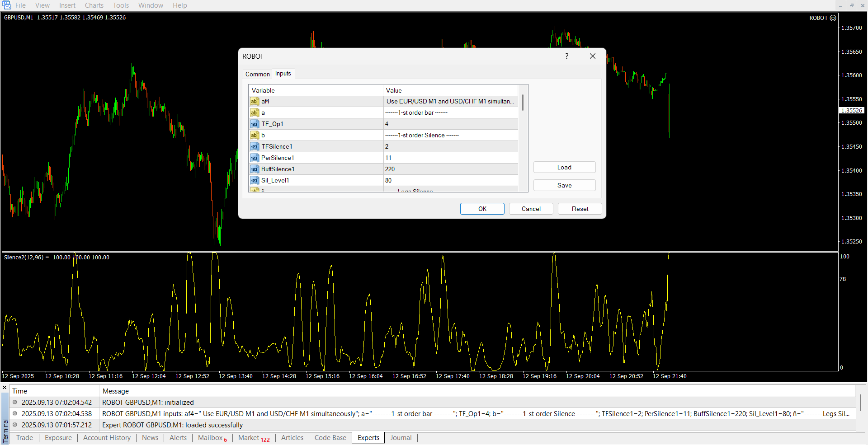Screen dimensions: 868x445
Task: Click the Save button in dialog
Action: pyautogui.click(x=564, y=185)
